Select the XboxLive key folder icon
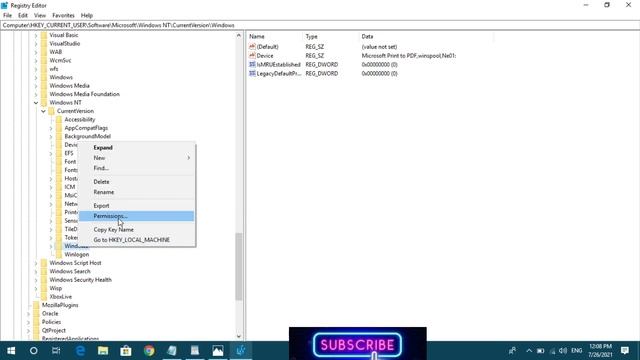 click(44, 297)
